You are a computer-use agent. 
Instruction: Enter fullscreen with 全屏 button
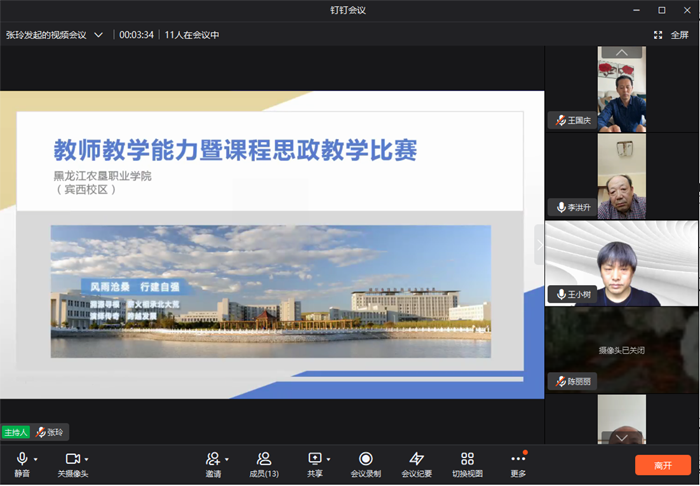[679, 35]
